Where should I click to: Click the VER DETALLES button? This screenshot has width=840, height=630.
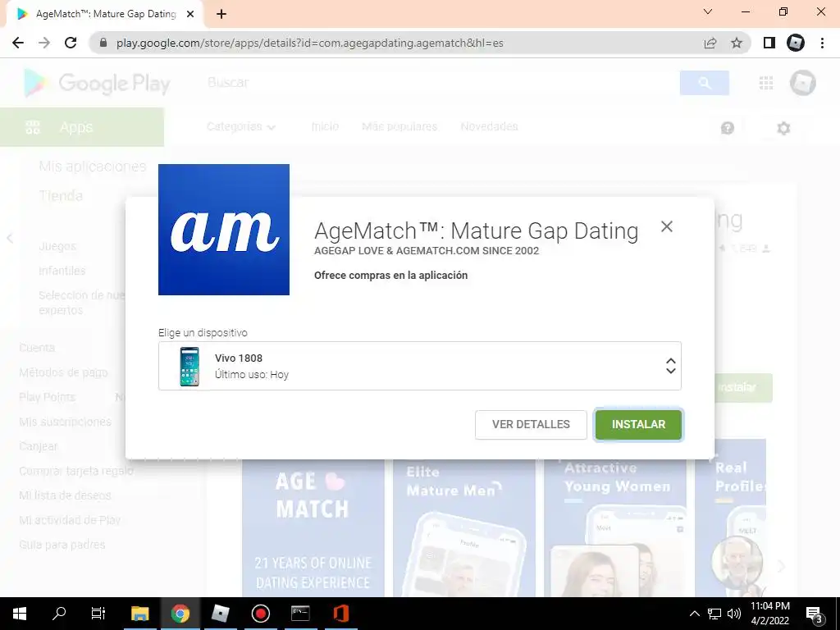click(x=531, y=424)
